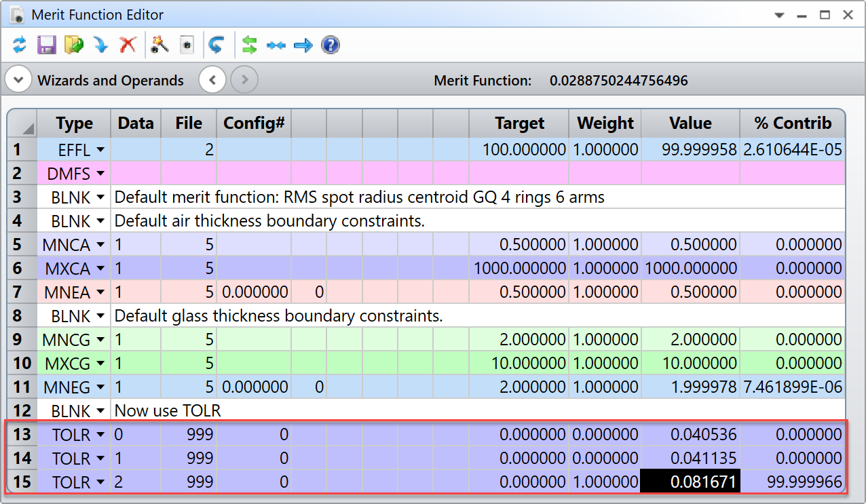This screenshot has width=866, height=504.
Task: Open DMFS operand type dropdown in row 2
Action: coord(100,174)
